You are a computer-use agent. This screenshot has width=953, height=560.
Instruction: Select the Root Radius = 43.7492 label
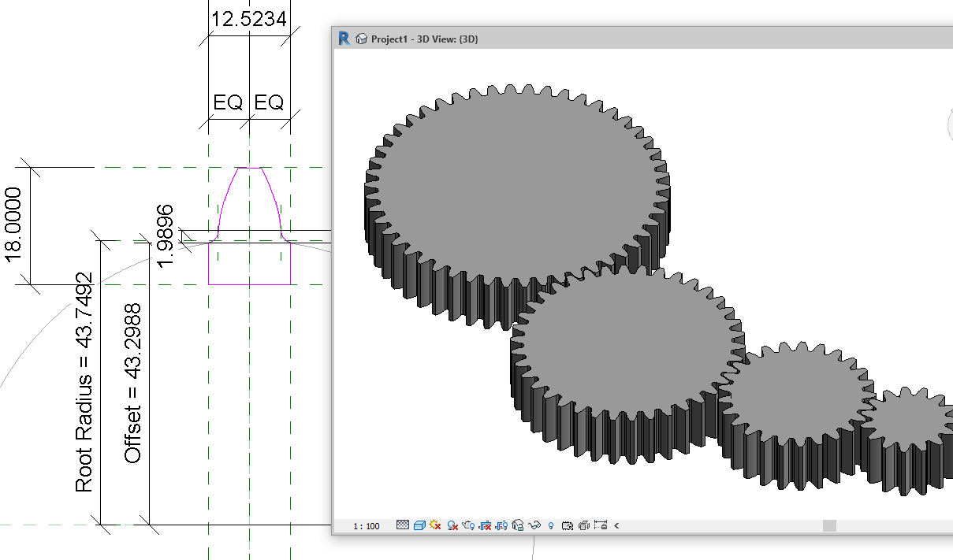coord(84,383)
